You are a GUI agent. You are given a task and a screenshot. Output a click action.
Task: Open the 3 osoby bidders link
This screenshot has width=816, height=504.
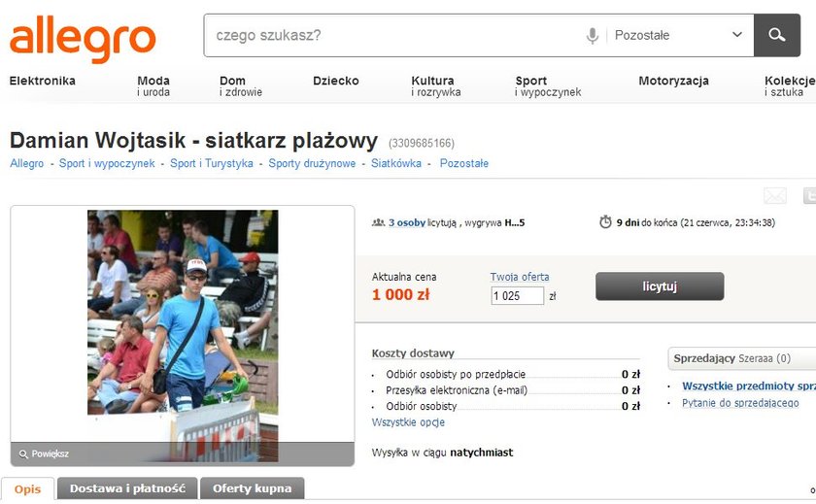tap(407, 222)
